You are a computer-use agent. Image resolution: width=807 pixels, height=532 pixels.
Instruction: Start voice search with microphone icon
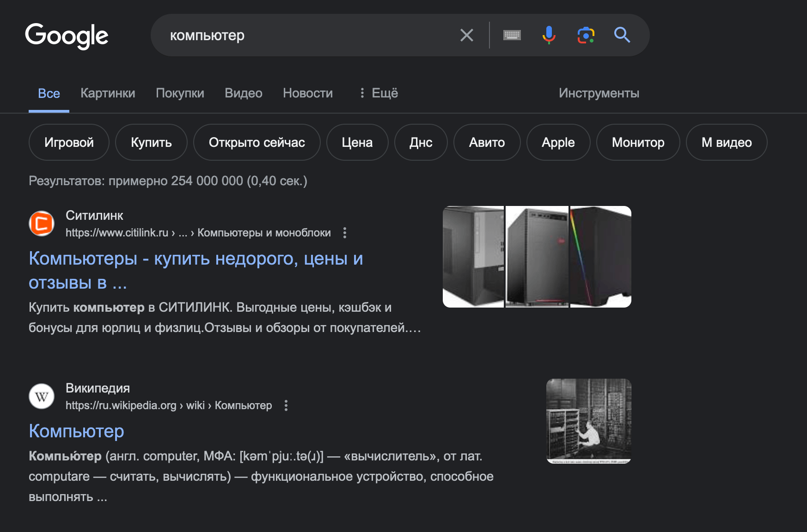[549, 35]
